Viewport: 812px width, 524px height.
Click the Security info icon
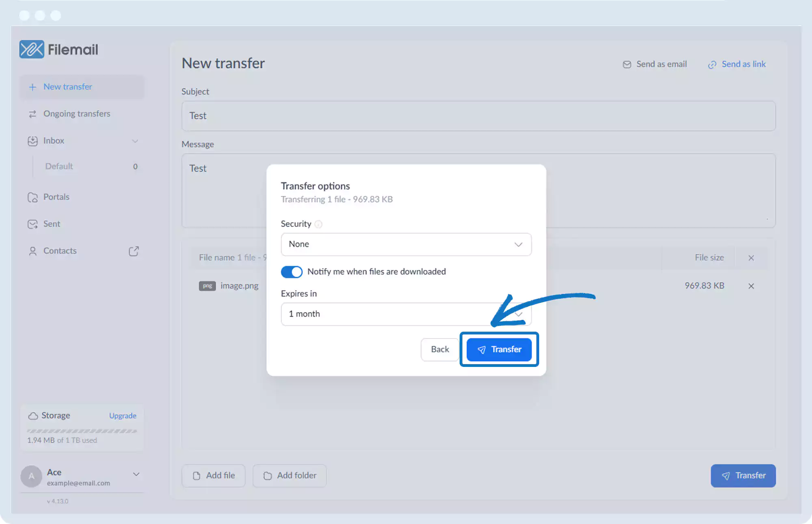319,224
